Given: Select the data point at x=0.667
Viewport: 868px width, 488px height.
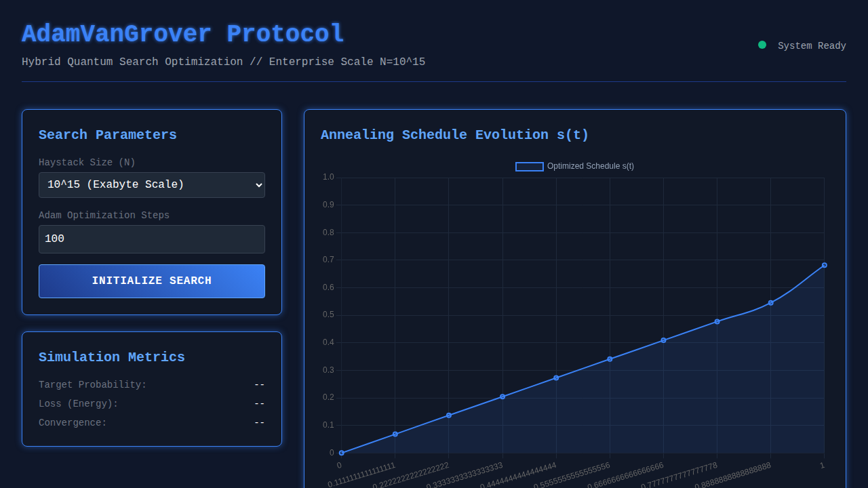Looking at the screenshot, I should point(663,340).
